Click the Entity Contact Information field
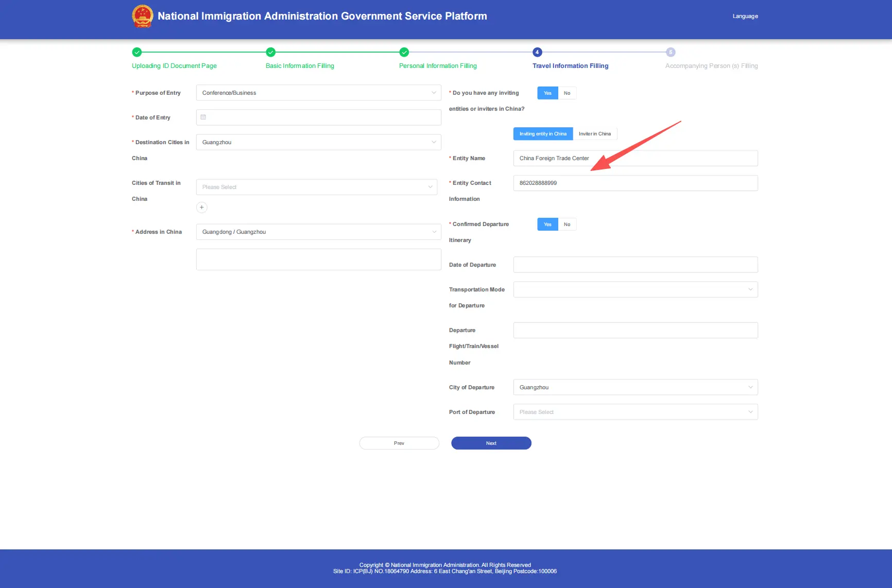 point(636,183)
